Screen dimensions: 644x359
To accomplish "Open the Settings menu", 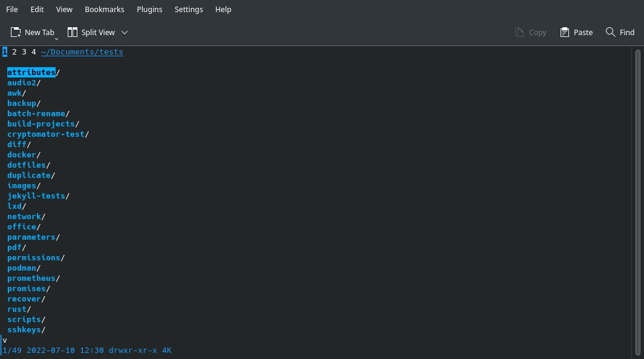I will point(189,9).
